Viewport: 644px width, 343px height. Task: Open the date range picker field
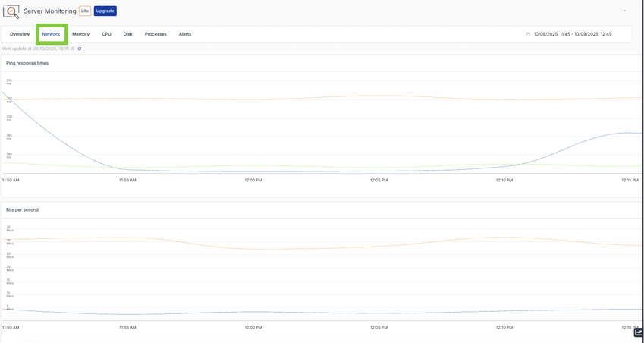[573, 34]
